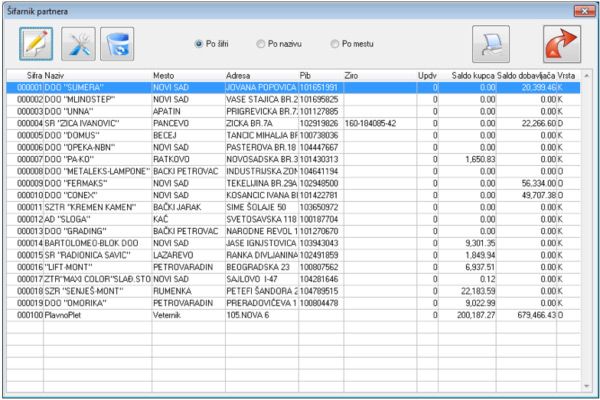Click the computer screen toolbar icon
Image resolution: width=600 pixels, height=400 pixels.
point(492,43)
